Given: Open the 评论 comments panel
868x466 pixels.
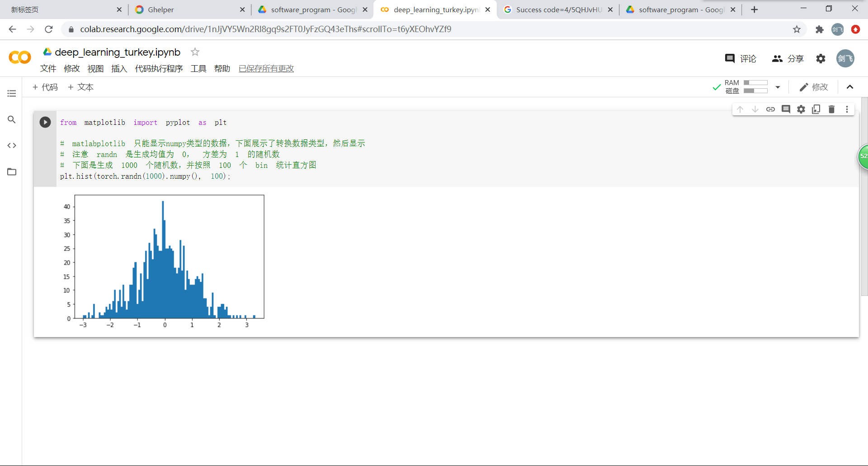Looking at the screenshot, I should tap(740, 58).
